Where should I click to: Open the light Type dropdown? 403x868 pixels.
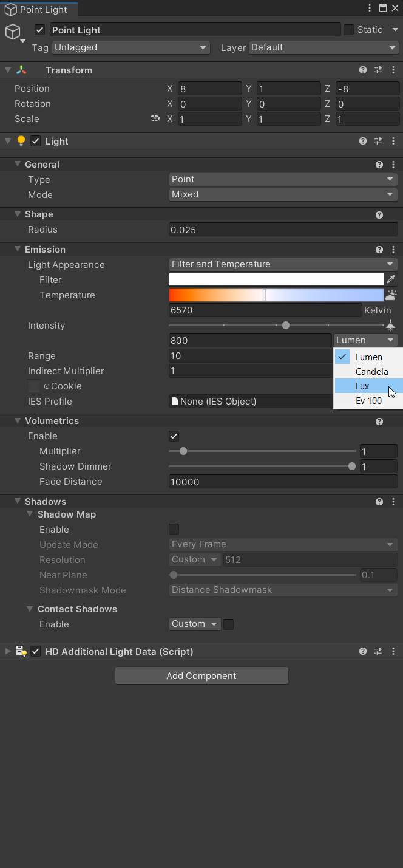click(x=283, y=179)
